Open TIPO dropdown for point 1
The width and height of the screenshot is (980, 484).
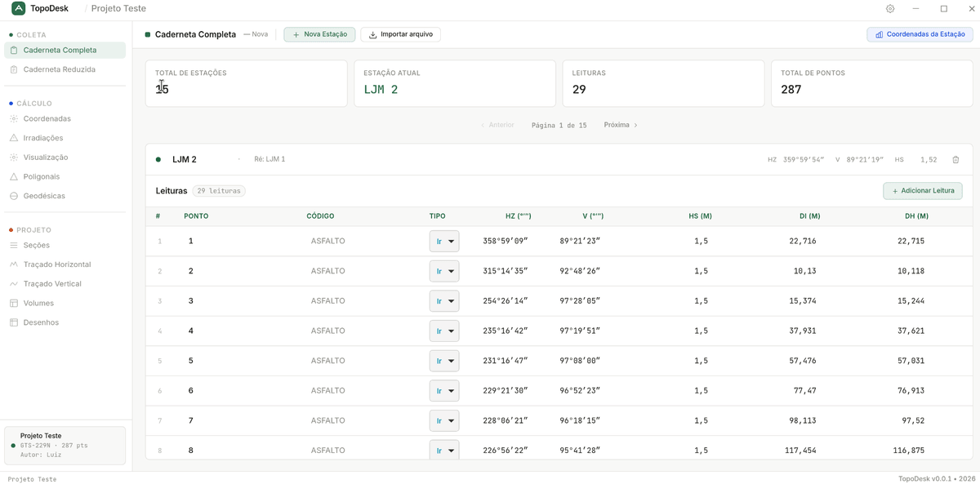pyautogui.click(x=444, y=241)
